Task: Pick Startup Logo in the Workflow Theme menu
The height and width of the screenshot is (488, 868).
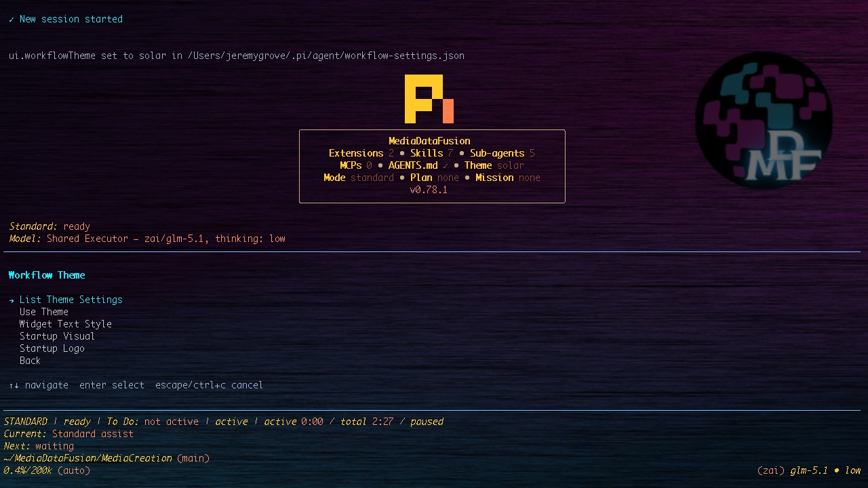Action: tap(52, 348)
